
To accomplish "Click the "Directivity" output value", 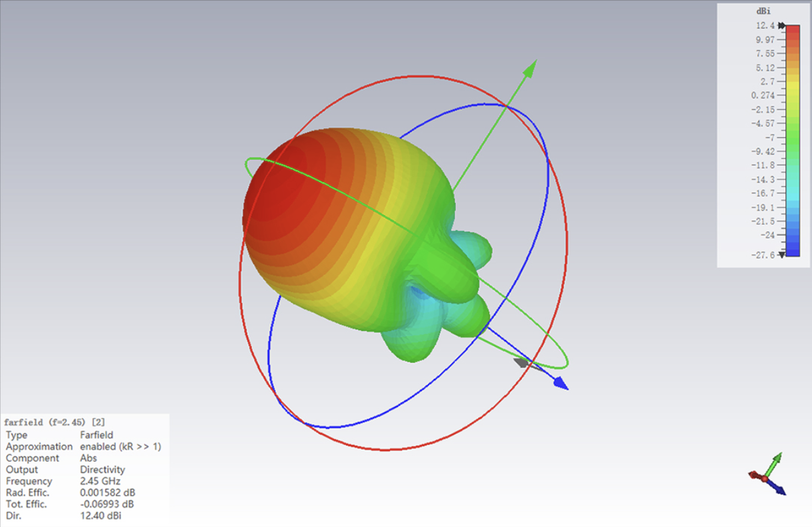I will tap(103, 470).
